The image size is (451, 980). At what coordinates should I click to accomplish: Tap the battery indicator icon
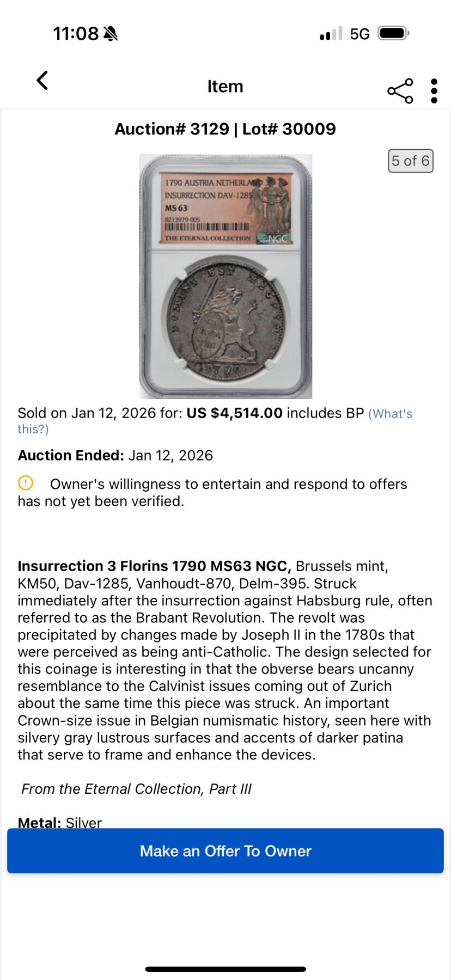[x=393, y=34]
